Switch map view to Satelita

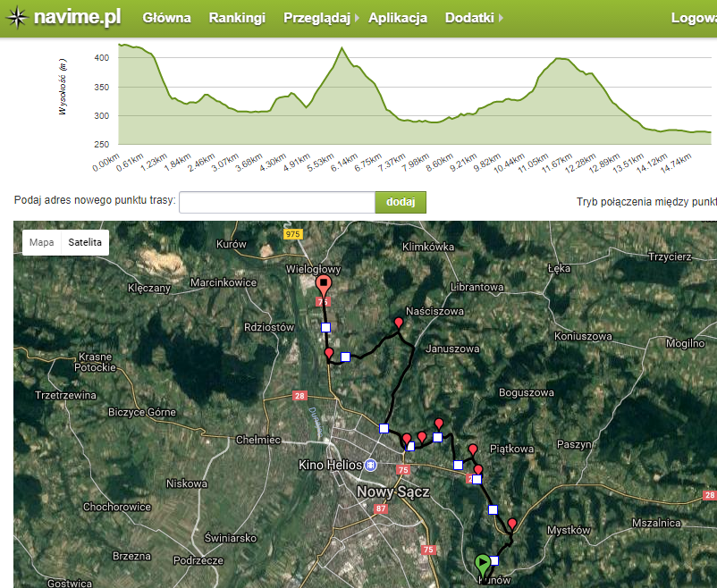(x=85, y=242)
